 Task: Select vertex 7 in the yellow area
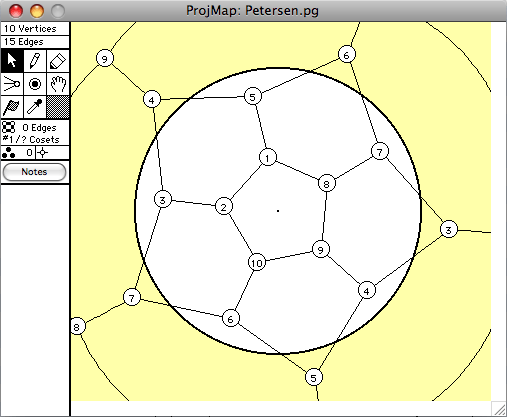(x=132, y=297)
